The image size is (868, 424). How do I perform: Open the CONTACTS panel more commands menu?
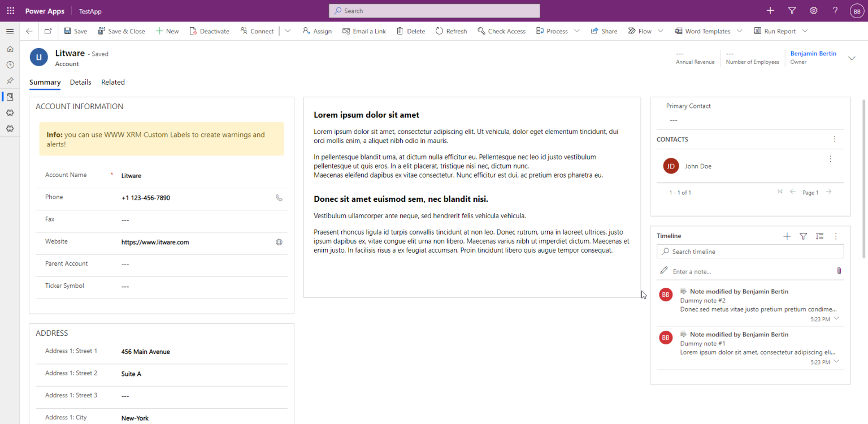click(x=834, y=139)
